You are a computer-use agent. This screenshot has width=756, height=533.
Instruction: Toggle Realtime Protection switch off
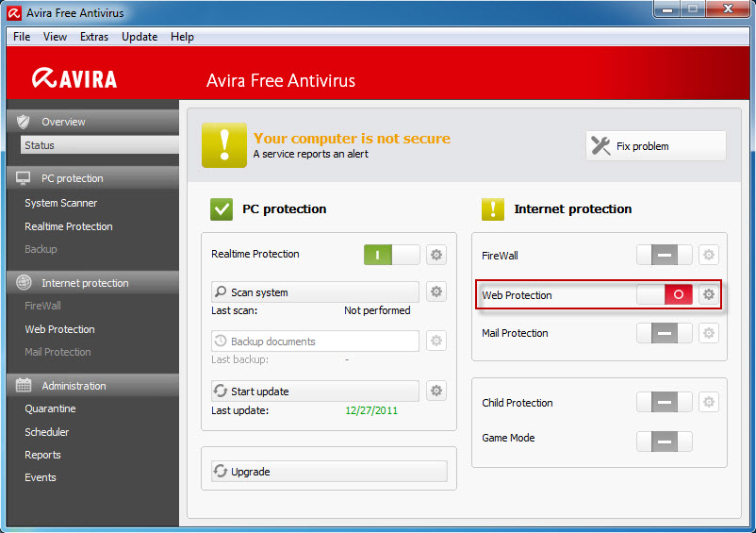[391, 255]
